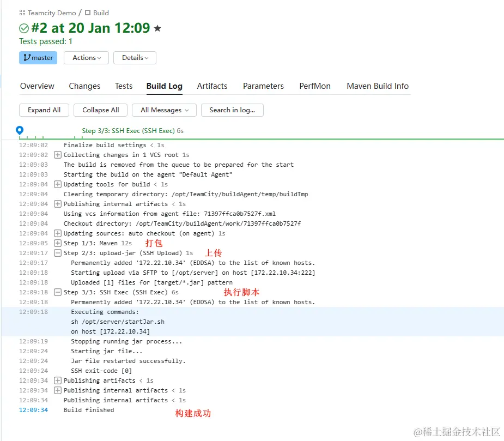Click the SSH exit-code [0] line
This screenshot has height=441, width=504.
point(101,371)
